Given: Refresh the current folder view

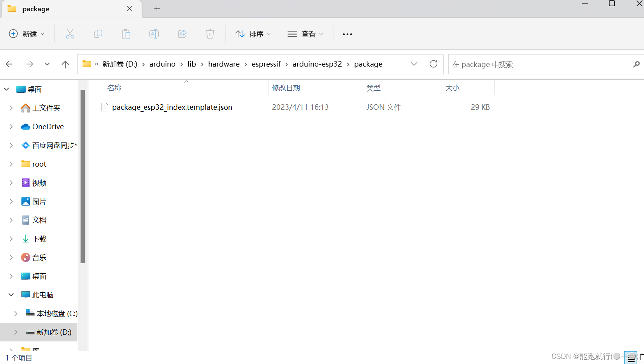Looking at the screenshot, I should click(433, 64).
